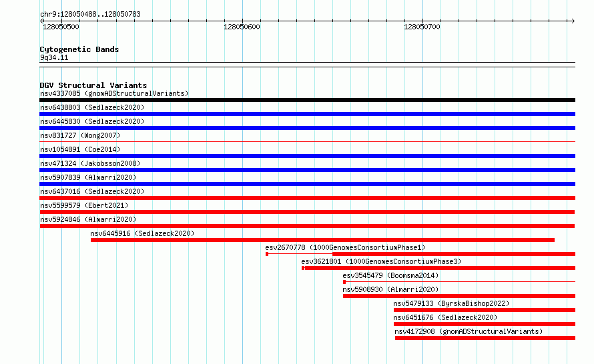Open variant nsv1054891 (Coe2014) label

80,149
